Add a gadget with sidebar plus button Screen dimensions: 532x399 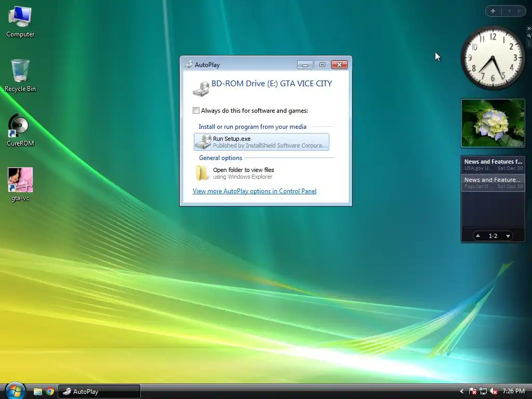coord(493,11)
